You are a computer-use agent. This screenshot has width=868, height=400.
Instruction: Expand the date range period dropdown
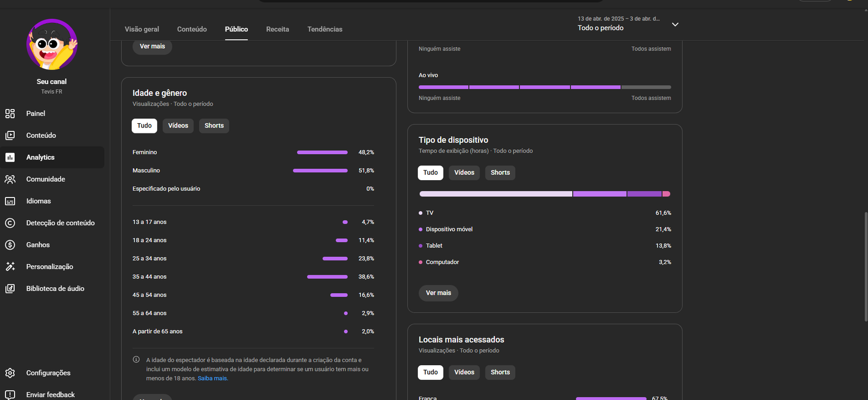tap(675, 24)
